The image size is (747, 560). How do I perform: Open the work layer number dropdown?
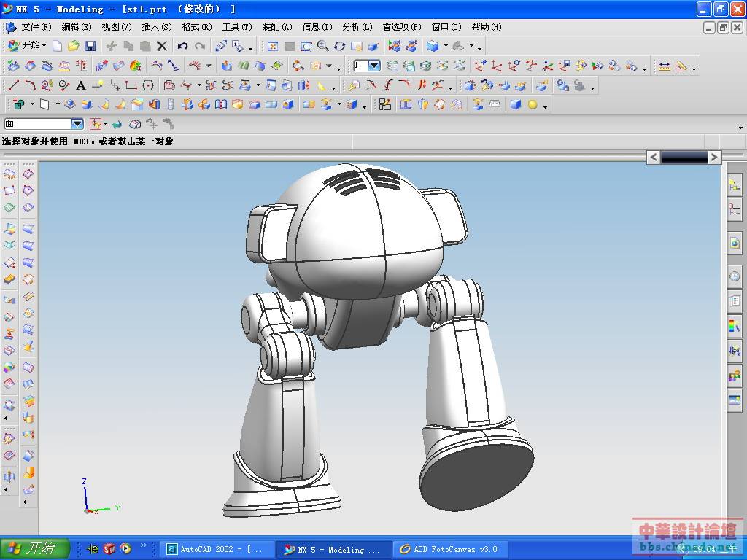(x=373, y=66)
